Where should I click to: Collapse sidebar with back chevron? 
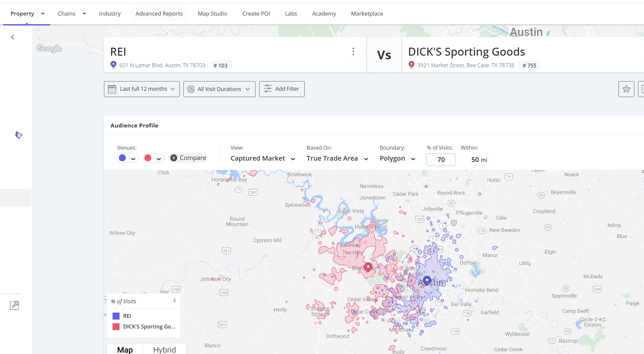[13, 37]
